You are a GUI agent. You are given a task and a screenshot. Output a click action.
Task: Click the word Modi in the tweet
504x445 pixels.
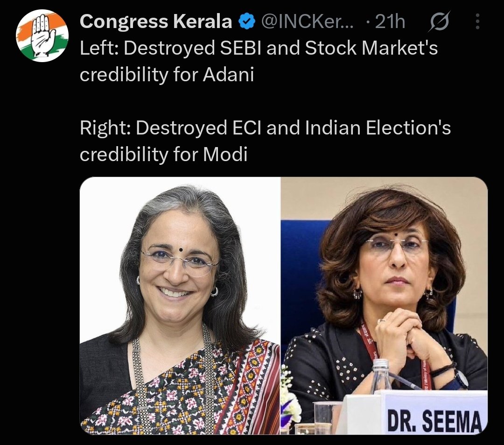click(x=225, y=155)
